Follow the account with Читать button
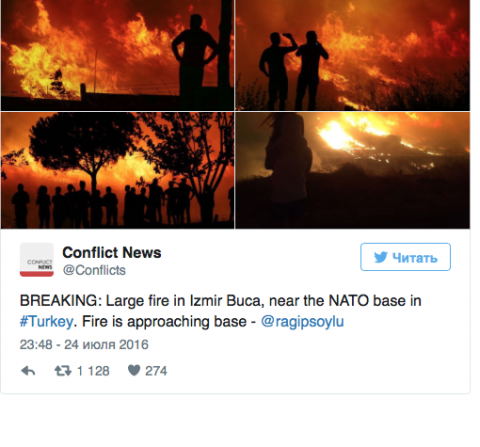The image size is (480, 447). pyautogui.click(x=405, y=257)
